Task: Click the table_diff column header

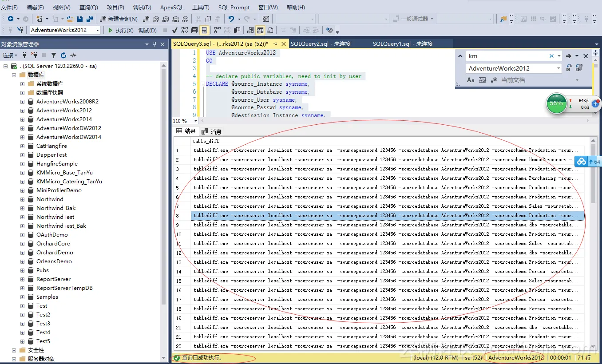Action: point(387,141)
